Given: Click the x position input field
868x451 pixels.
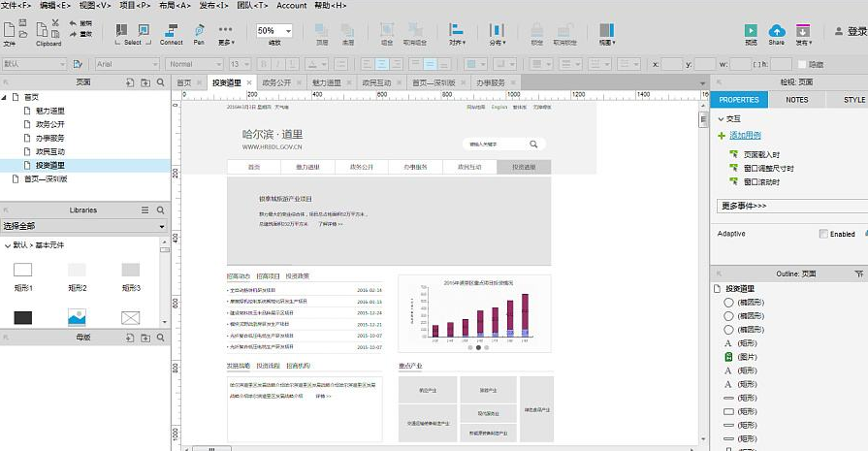Looking at the screenshot, I should tap(673, 64).
